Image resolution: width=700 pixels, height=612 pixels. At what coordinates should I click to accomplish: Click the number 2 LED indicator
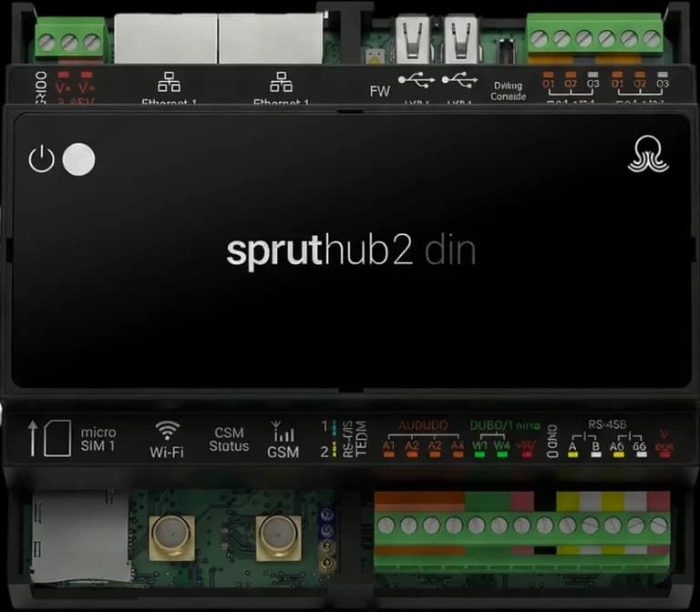click(335, 450)
